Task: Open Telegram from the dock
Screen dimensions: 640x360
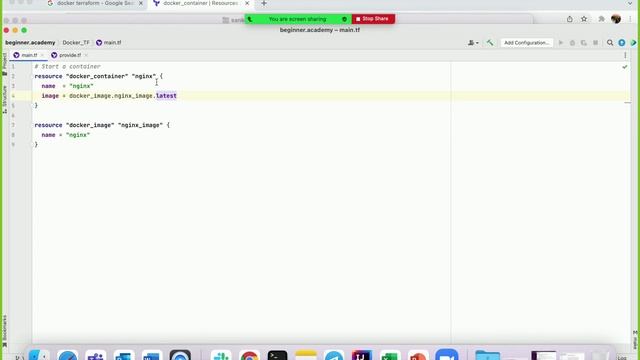Action: coord(334,355)
